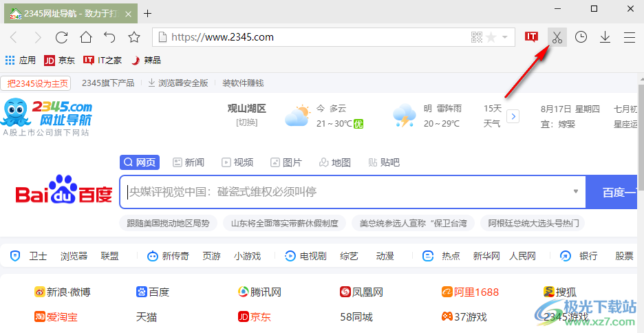Select the 贴吧 search tab
This screenshot has height=333, width=644.
point(384,162)
